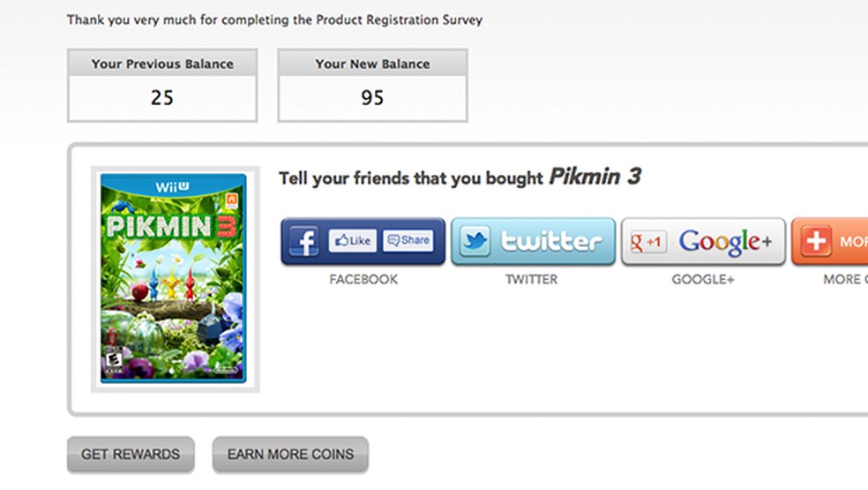Click the Pikmin 3 title in the share heading
Screen dimensions: 868x490
595,177
